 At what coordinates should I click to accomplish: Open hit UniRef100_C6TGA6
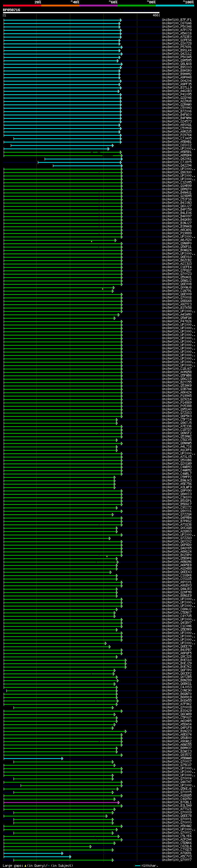point(176,23)
